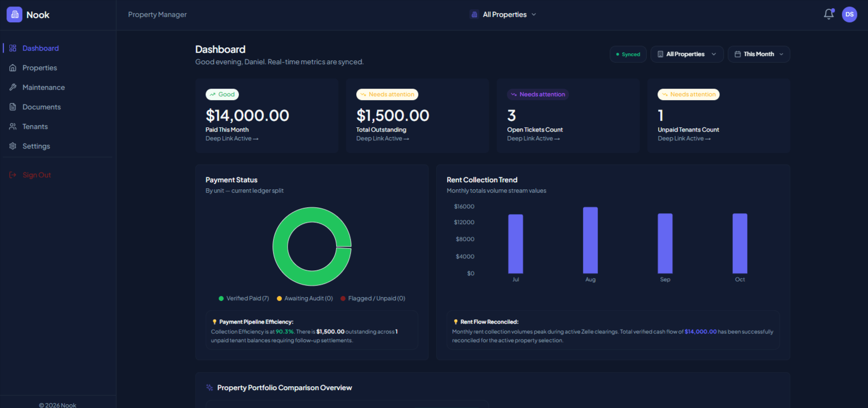868x408 pixels.
Task: Click the Verified Paid green legend dot
Action: pyautogui.click(x=221, y=299)
